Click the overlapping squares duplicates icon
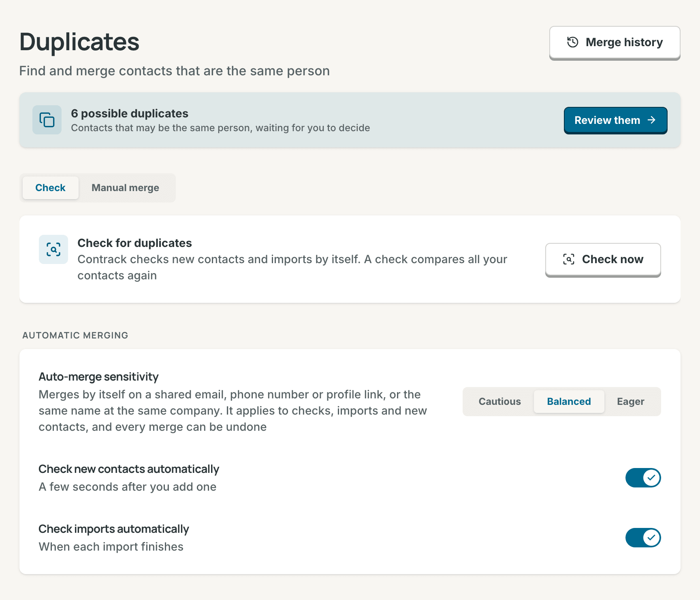This screenshot has width=700, height=600. [47, 120]
